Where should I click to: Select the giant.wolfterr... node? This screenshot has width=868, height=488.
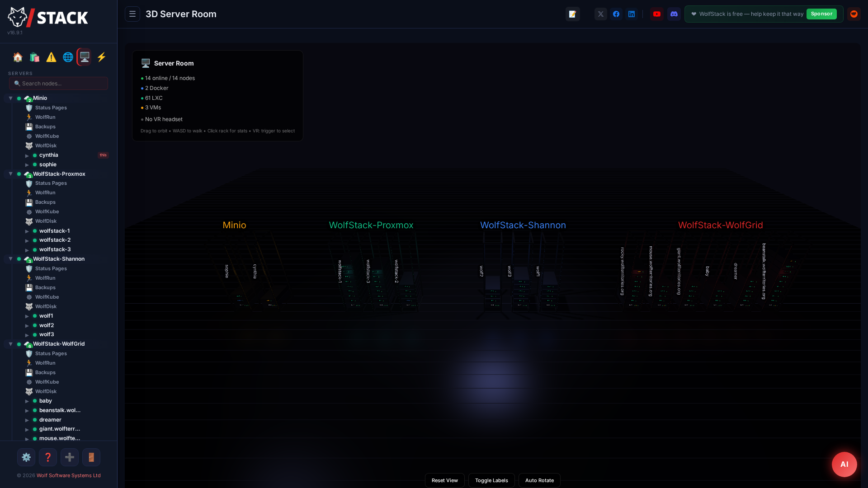pyautogui.click(x=60, y=429)
